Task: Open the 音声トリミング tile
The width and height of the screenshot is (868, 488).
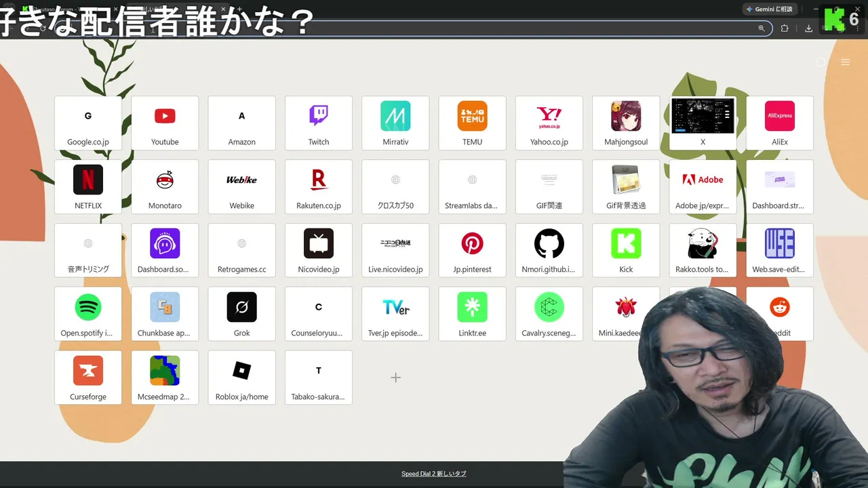Action: 88,251
